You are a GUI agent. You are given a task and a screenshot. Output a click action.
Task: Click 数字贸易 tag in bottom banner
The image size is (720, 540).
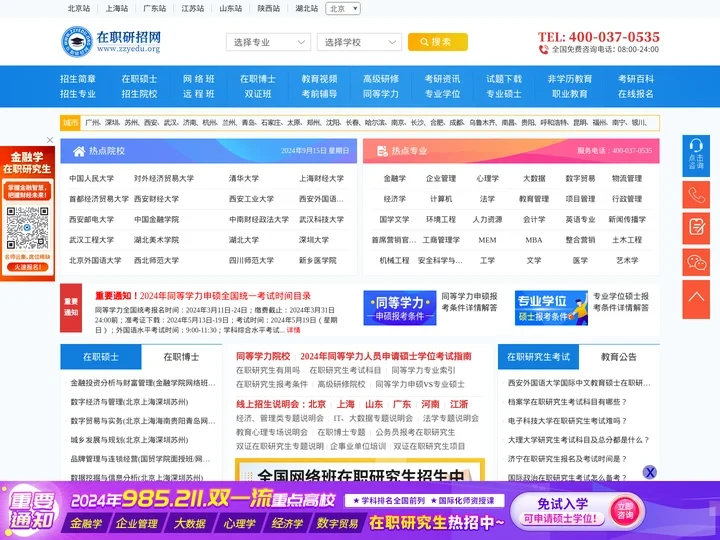click(x=338, y=524)
